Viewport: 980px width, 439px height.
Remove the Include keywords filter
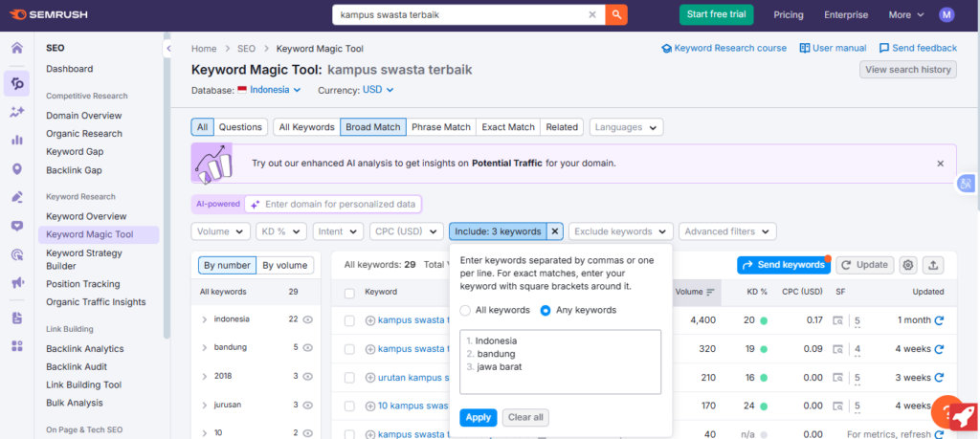(555, 231)
